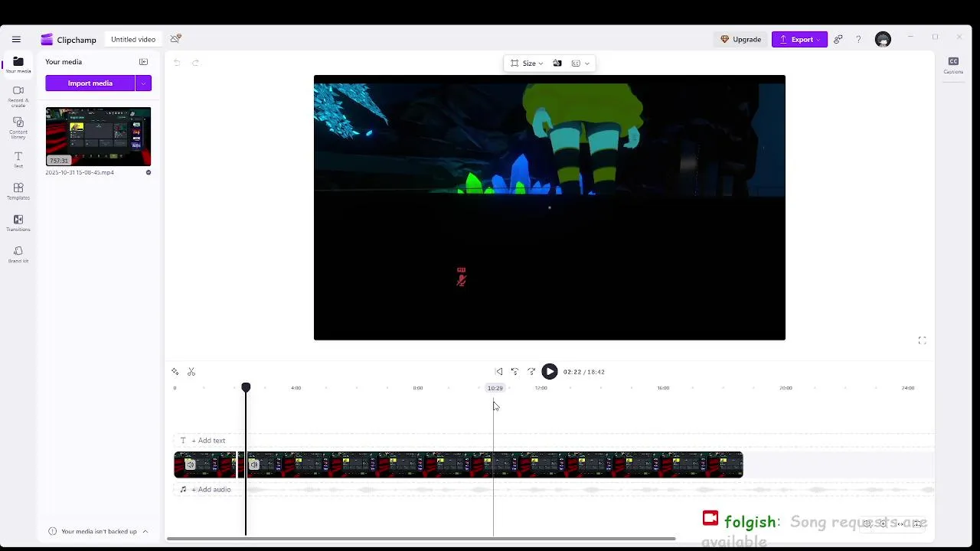Select the long video clip on the timeline
The image size is (980, 551).
pos(495,465)
